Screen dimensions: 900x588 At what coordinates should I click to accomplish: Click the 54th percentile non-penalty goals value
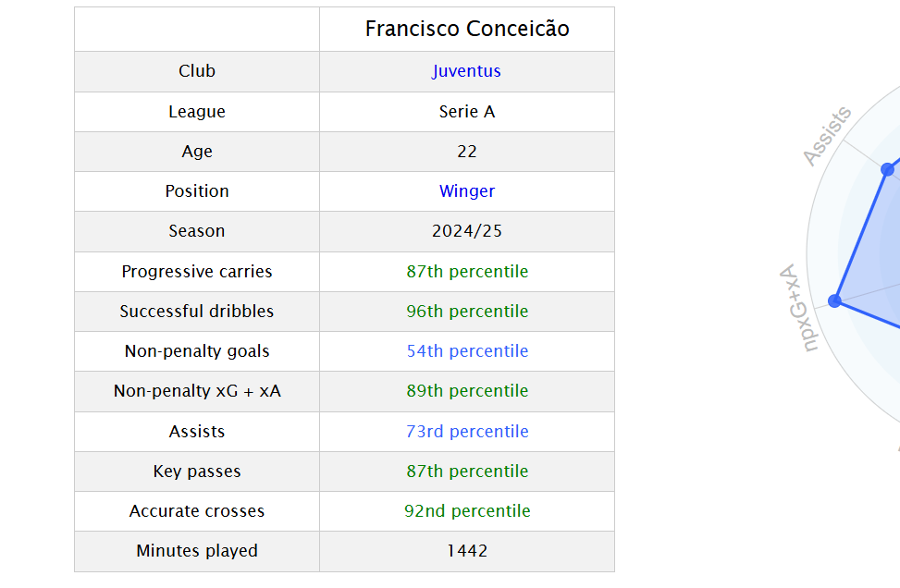(466, 351)
